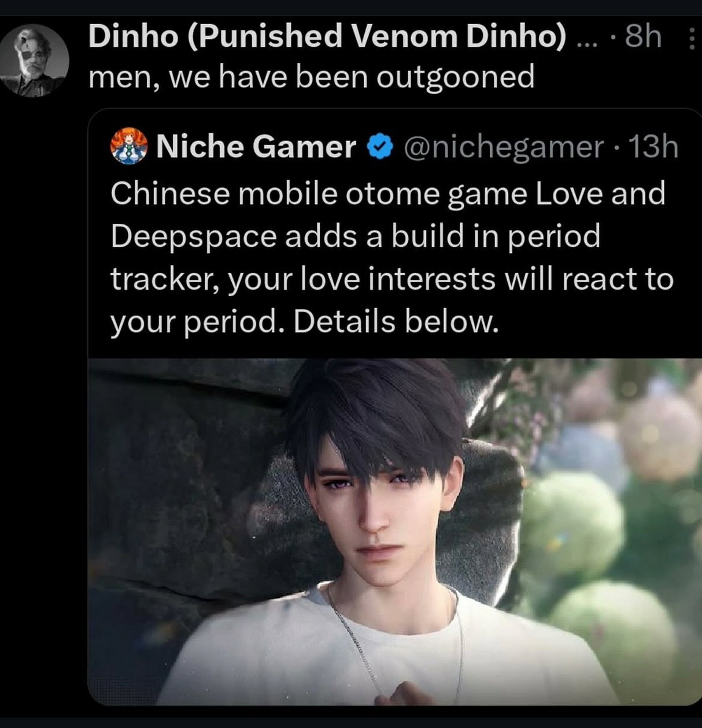Viewport: 702px width, 728px height.
Task: Open the @nichegamer handle link
Action: click(503, 147)
